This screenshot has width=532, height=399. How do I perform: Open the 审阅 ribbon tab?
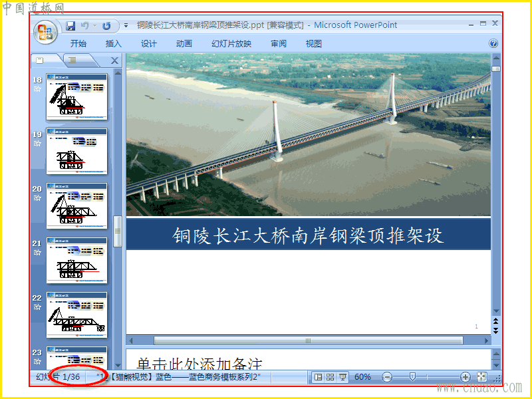pos(278,43)
